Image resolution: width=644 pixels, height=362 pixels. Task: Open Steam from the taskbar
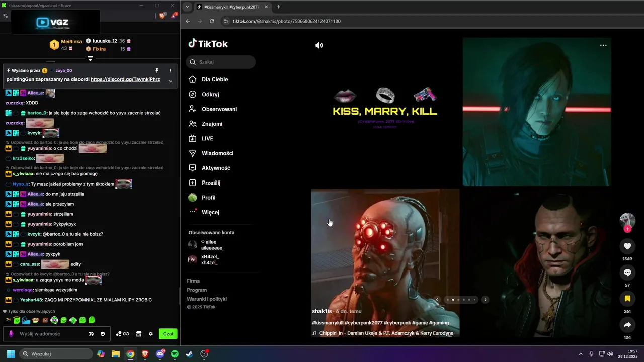pos(189,354)
